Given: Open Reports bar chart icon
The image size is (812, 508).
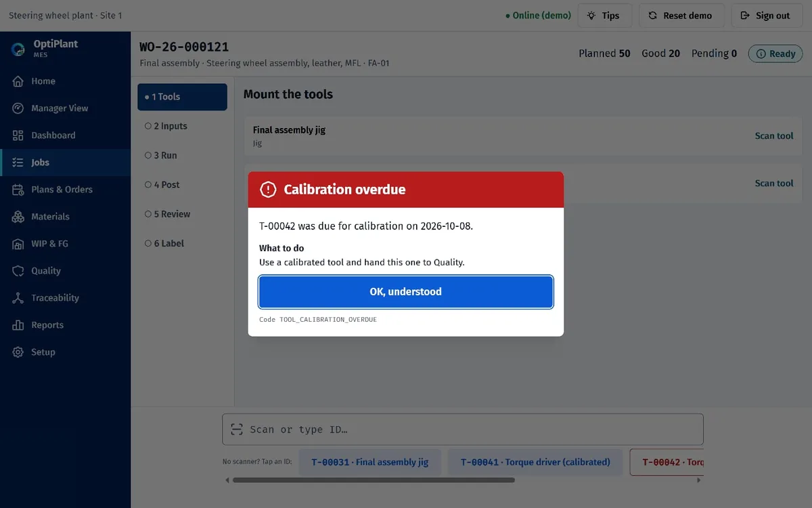Looking at the screenshot, I should point(18,325).
